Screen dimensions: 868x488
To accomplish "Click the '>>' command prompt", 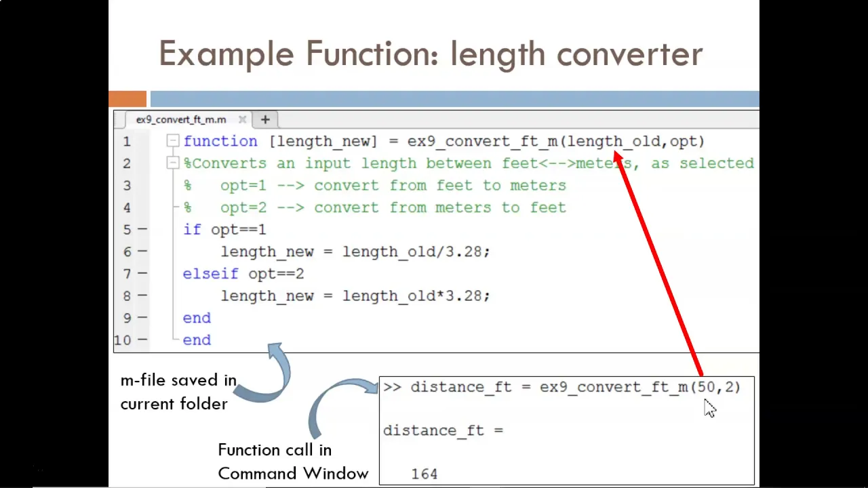I will click(x=392, y=387).
